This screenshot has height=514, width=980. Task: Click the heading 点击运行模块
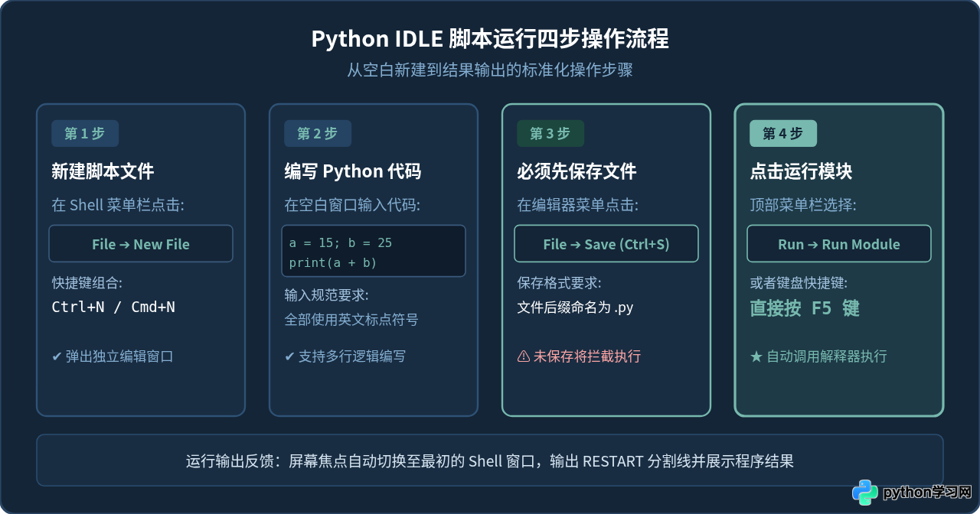coord(801,171)
